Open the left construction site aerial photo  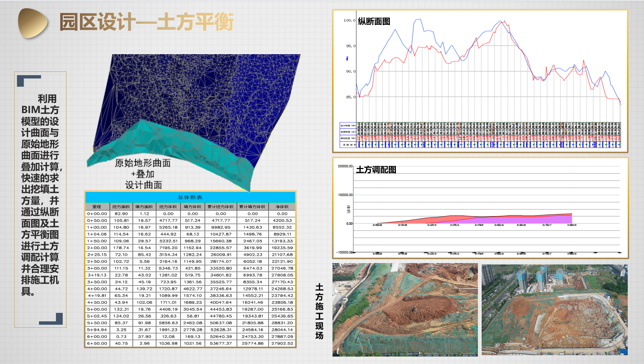pos(405,309)
